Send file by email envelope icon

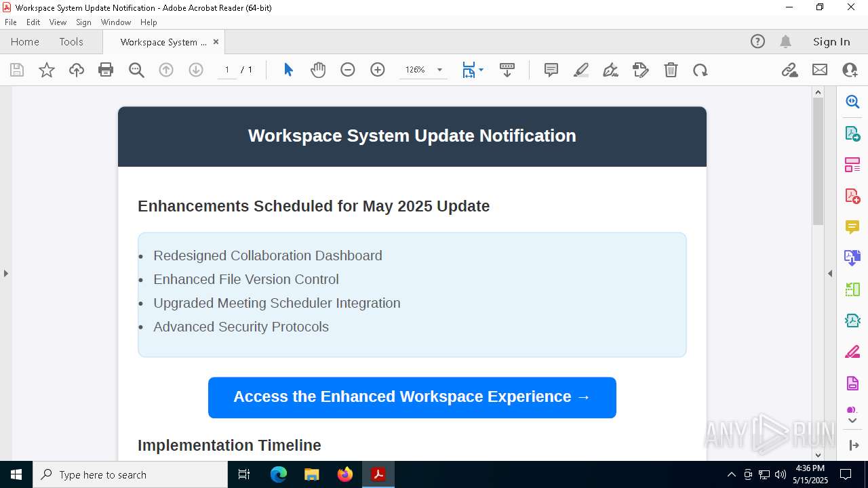(x=820, y=70)
